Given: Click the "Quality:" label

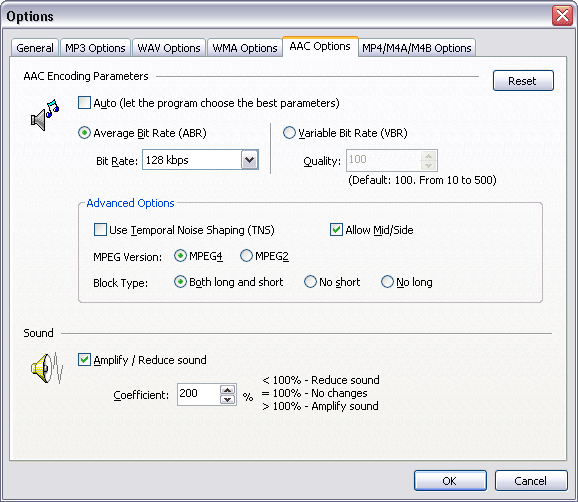Looking at the screenshot, I should click(x=322, y=161).
